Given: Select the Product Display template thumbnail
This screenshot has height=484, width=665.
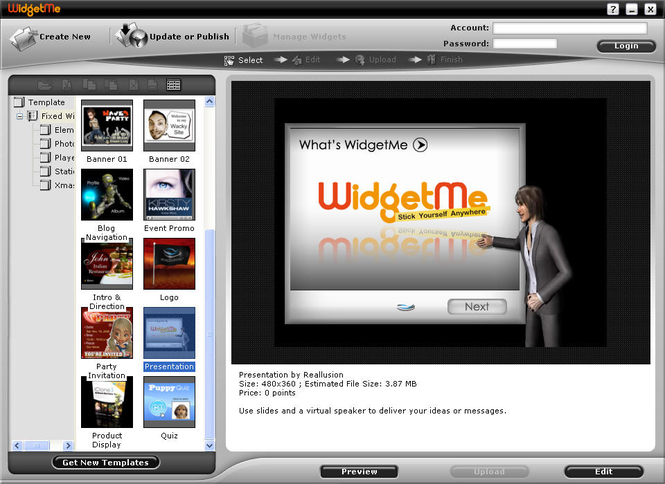Looking at the screenshot, I should pos(107,402).
